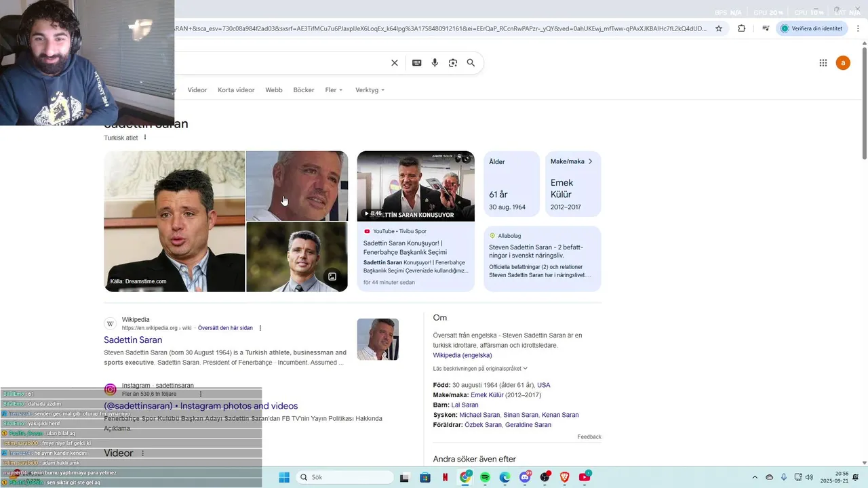Switch to the 'Korta videor' tab
The height and width of the screenshot is (488, 868).
point(236,90)
